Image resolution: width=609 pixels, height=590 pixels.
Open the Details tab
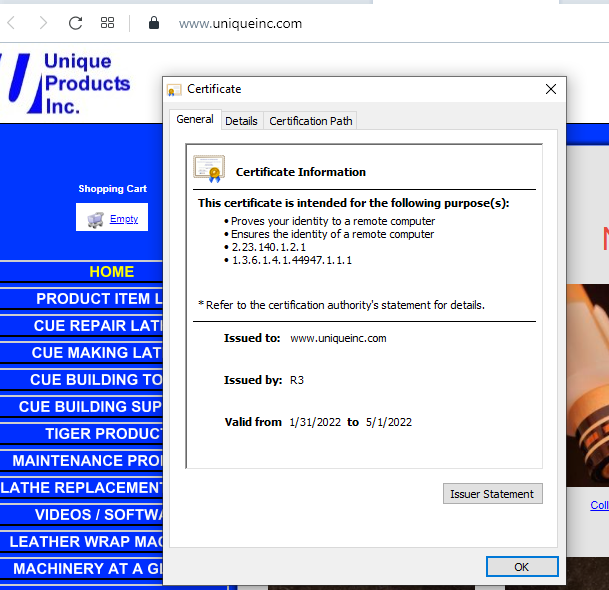pos(241,121)
